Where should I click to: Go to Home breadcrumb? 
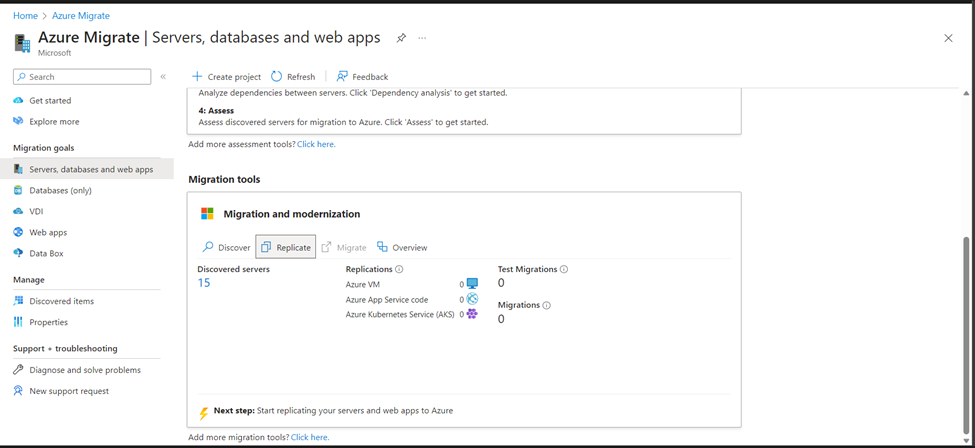[25, 16]
